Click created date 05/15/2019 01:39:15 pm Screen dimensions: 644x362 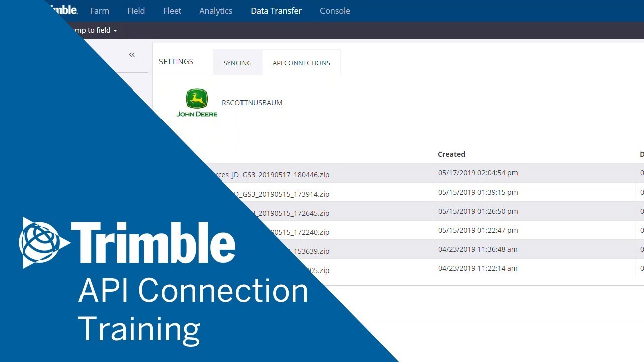pos(478,192)
